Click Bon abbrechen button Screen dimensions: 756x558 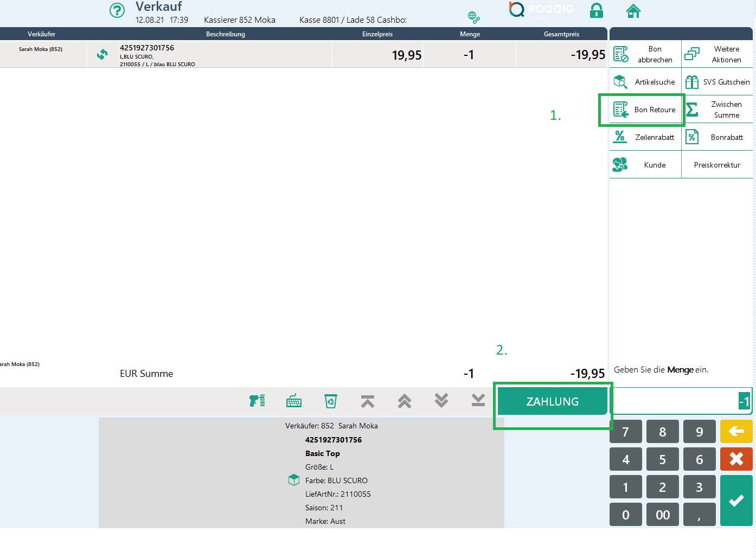tap(645, 54)
